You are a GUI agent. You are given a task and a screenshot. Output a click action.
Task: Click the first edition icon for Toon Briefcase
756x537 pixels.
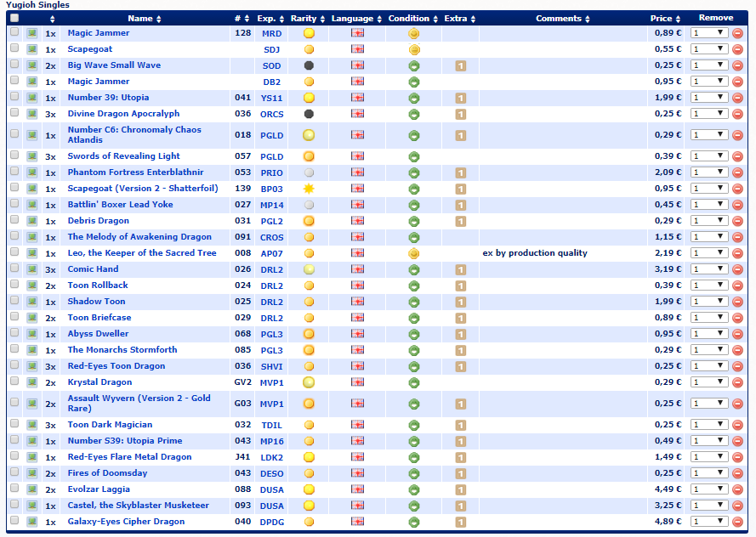click(460, 319)
